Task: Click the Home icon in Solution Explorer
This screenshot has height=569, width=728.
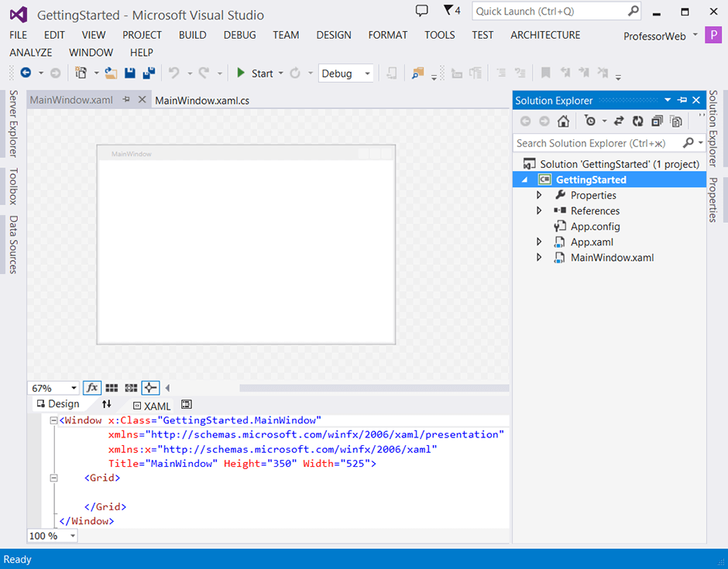Action: tap(563, 121)
